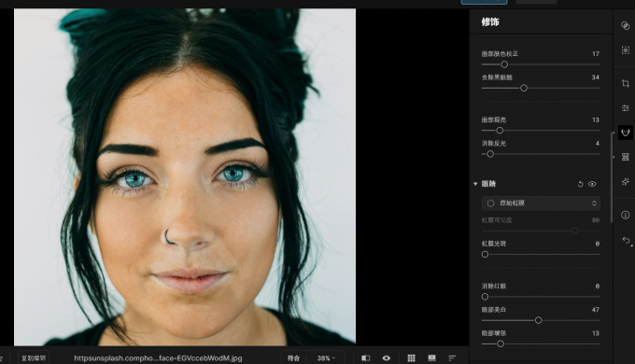
Task: Open the 38% zoom level dropdown
Action: pos(326,357)
